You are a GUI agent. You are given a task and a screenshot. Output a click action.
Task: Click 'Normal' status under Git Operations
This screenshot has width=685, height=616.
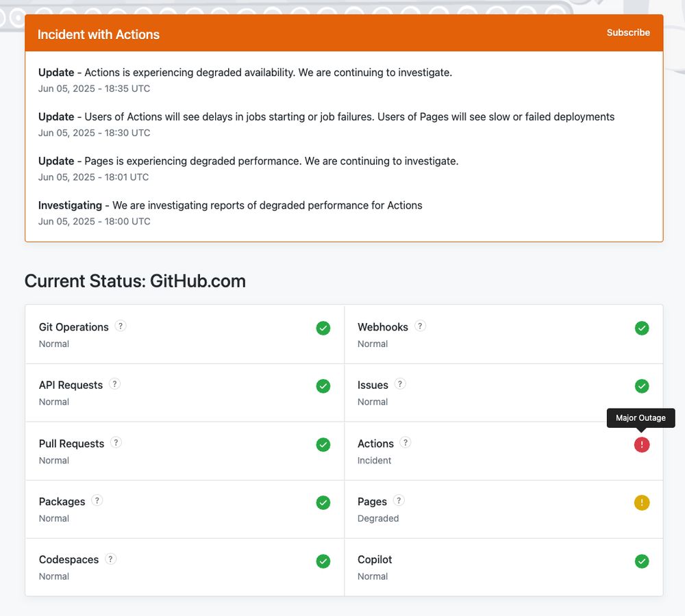tap(53, 344)
